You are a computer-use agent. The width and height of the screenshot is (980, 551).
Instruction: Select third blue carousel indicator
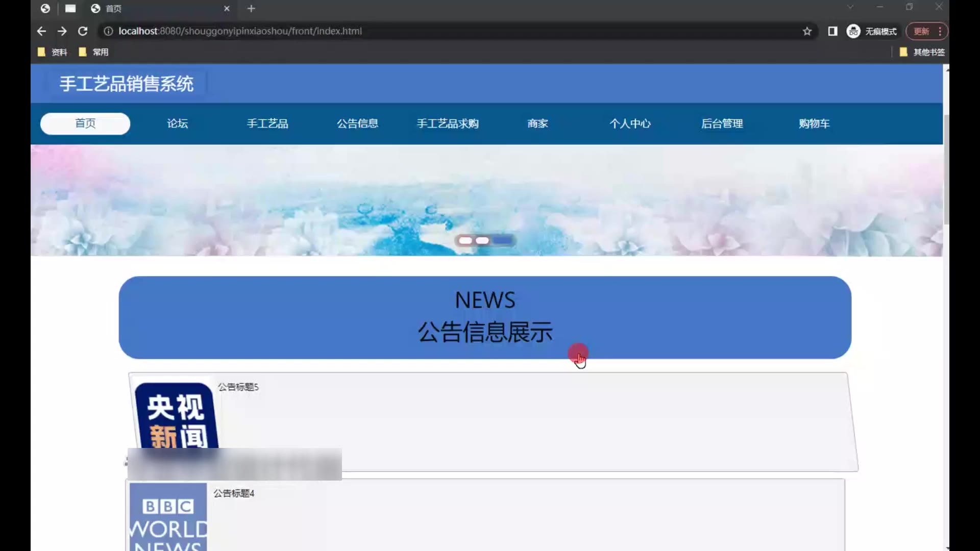pos(503,240)
